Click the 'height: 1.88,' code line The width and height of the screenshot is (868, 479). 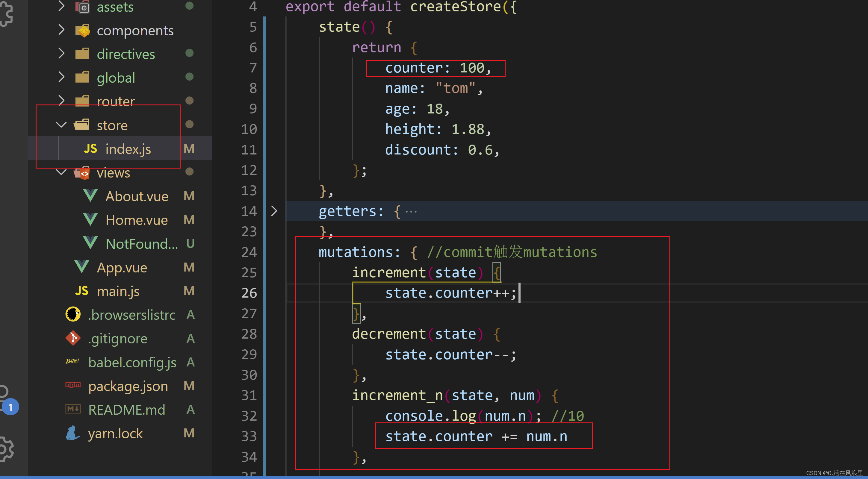point(438,129)
